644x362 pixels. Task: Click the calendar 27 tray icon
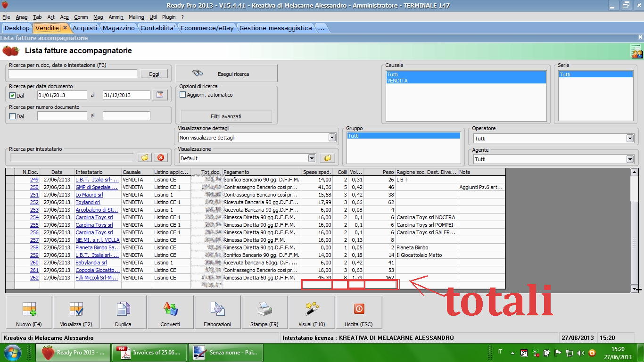pyautogui.click(x=524, y=353)
